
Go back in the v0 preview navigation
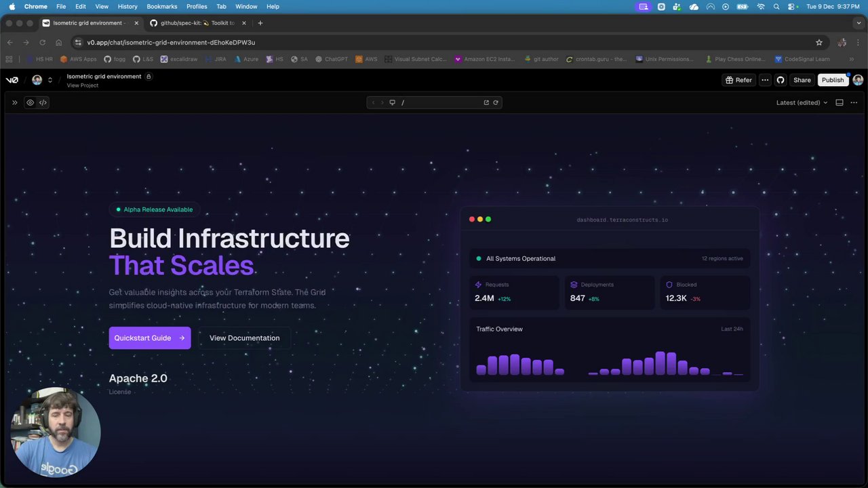coord(373,102)
